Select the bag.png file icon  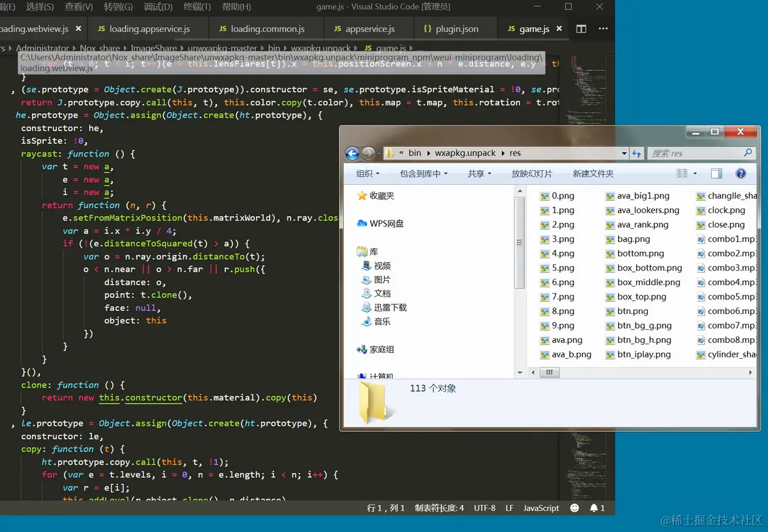(610, 239)
